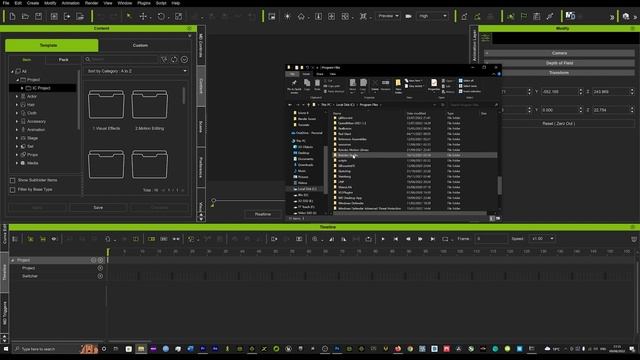Expand the Actor tree node
Screen dimensions: 640x360
coord(17,96)
